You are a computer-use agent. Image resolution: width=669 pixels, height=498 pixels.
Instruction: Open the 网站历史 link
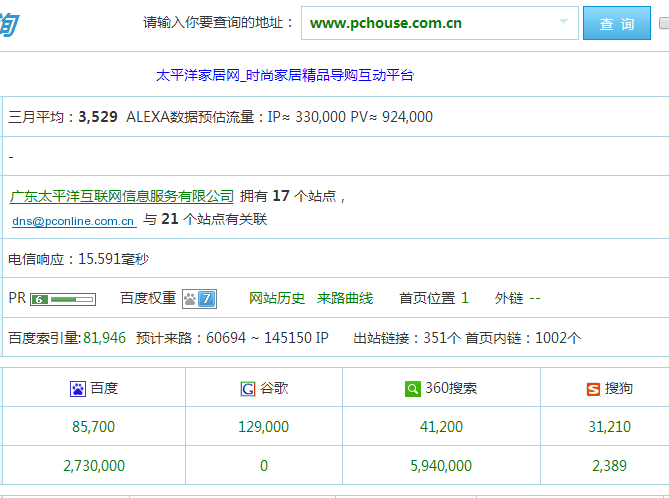[277, 298]
